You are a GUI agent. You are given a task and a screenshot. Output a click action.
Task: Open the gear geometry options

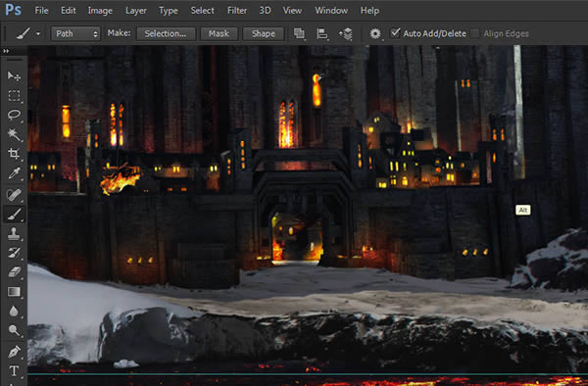375,33
